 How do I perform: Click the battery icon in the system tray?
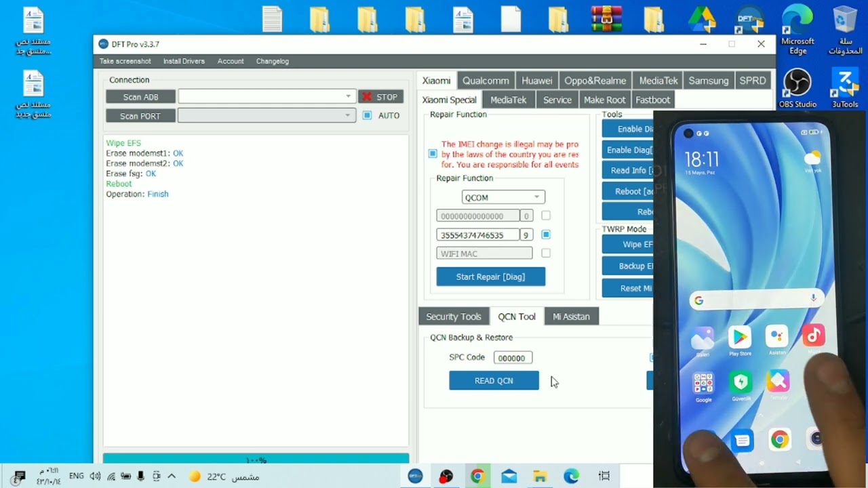(125, 476)
